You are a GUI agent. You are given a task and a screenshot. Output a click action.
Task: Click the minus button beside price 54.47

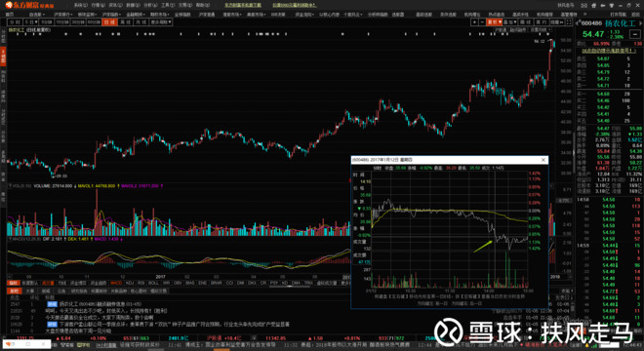pyautogui.click(x=635, y=34)
